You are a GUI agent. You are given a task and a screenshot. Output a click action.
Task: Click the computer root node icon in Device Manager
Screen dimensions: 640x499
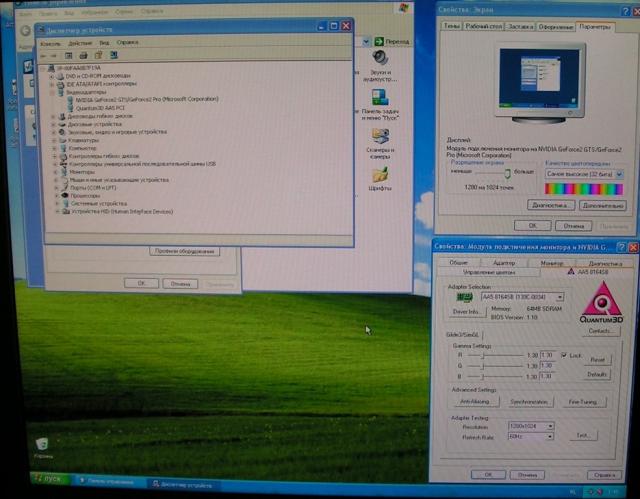(51, 68)
